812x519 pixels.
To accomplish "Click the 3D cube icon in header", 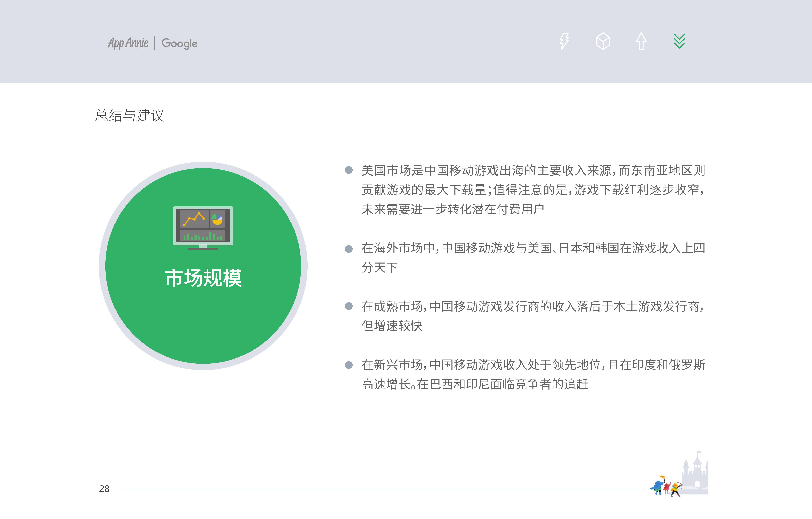I will pyautogui.click(x=603, y=41).
